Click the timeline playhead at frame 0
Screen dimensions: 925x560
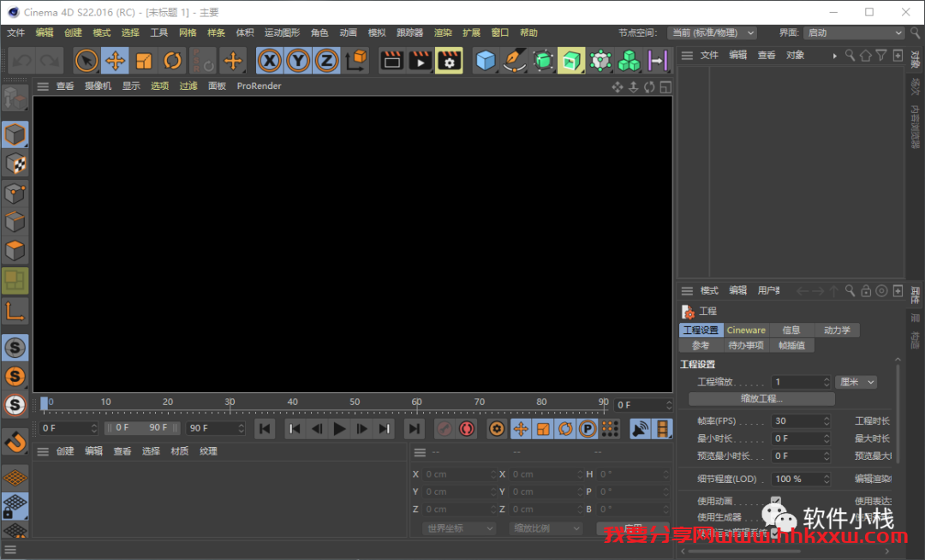coord(45,404)
